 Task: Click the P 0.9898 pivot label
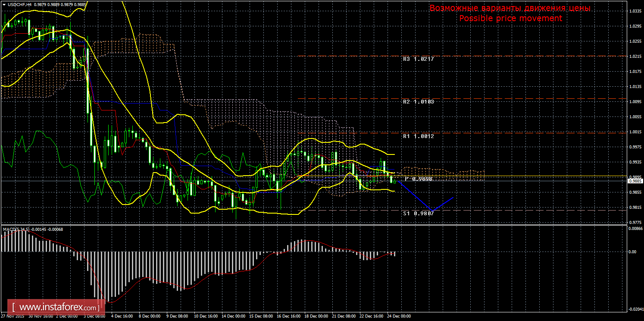(418, 179)
